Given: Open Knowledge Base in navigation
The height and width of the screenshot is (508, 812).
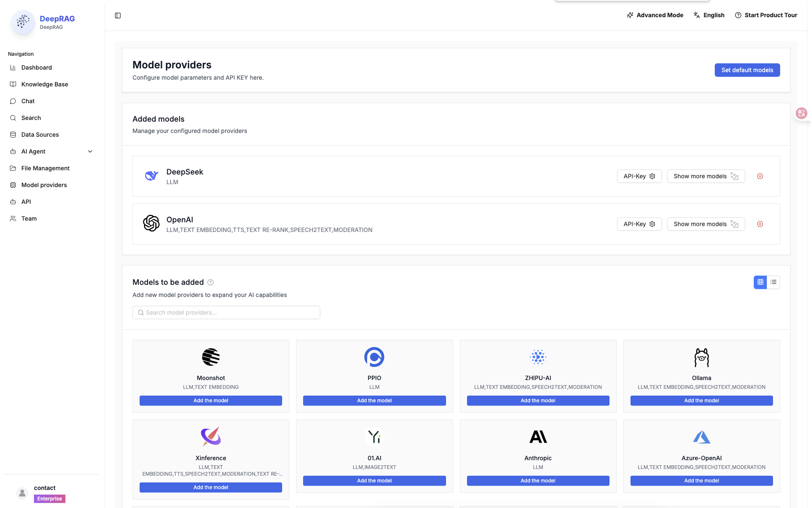Looking at the screenshot, I should click(x=44, y=84).
